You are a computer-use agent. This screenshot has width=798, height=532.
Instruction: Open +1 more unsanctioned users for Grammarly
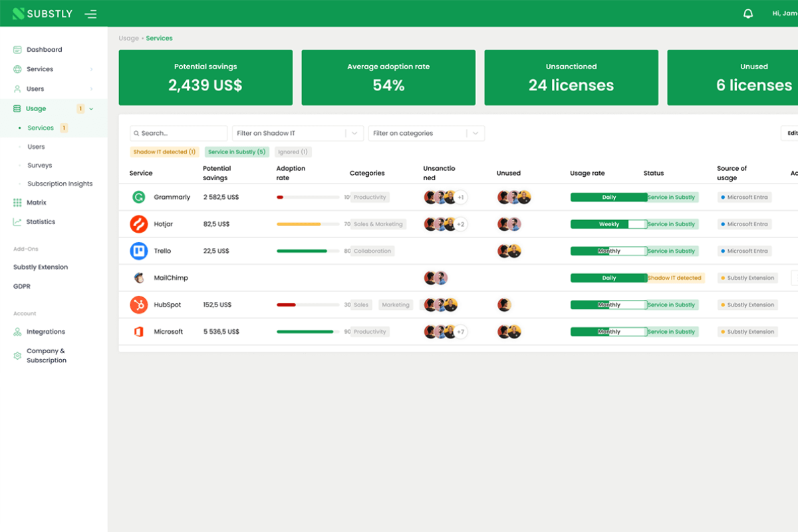[x=460, y=198]
